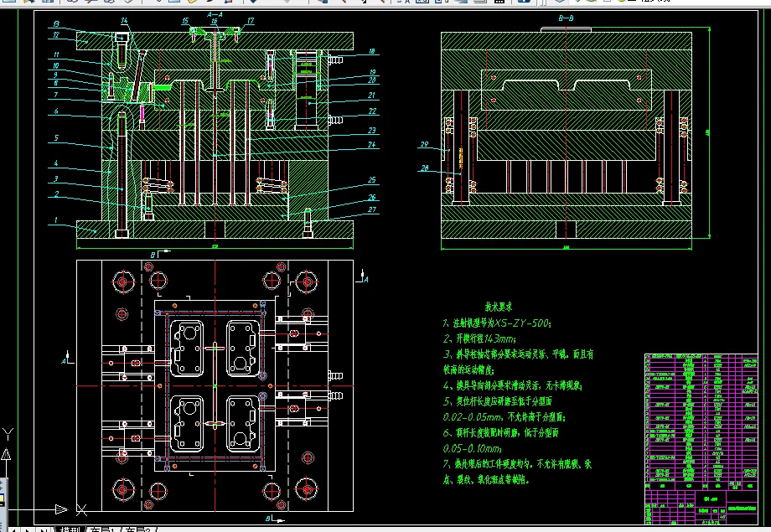Select the note mentioning XS-ZY-500

pyautogui.click(x=497, y=323)
